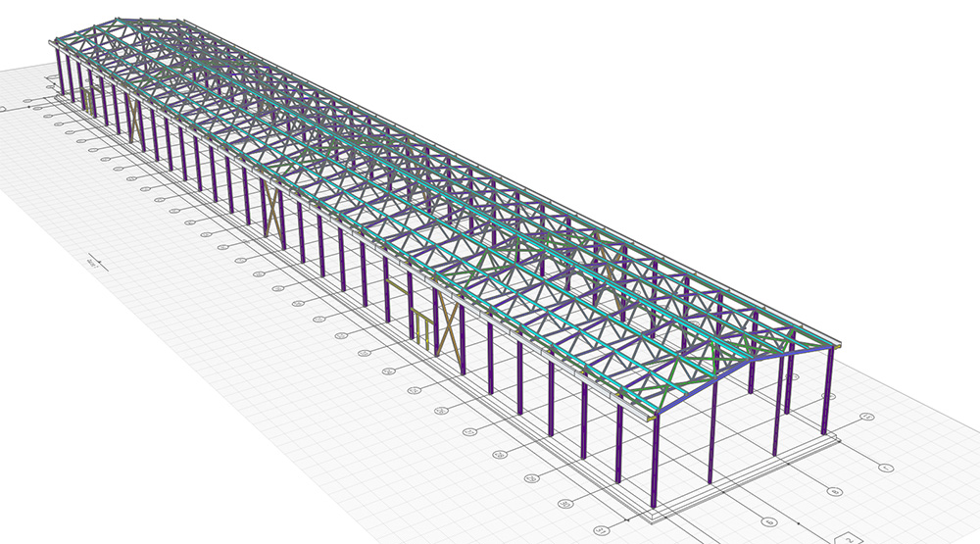The image size is (980, 544).
Task: Click the topmost grid bubble on the right side
Action: click(x=866, y=418)
